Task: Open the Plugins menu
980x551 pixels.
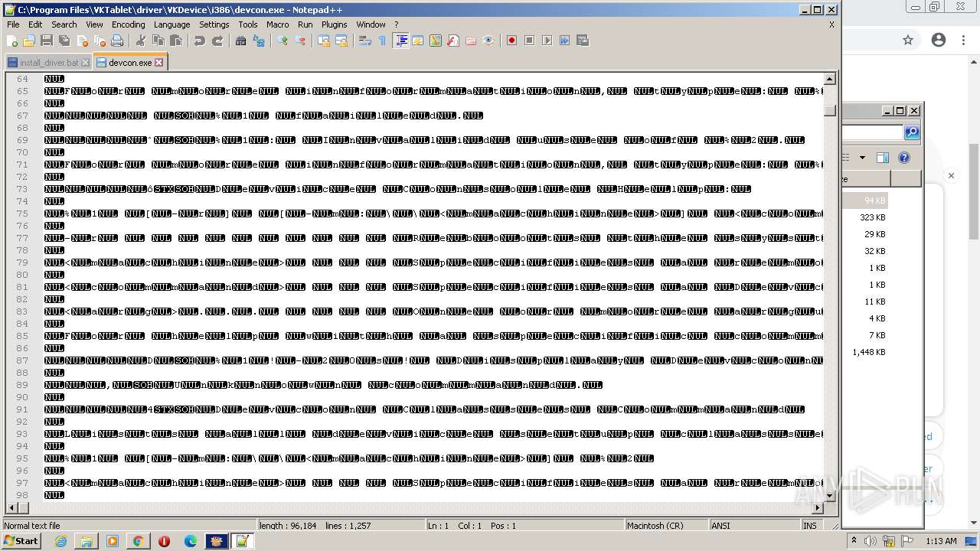Action: point(335,24)
